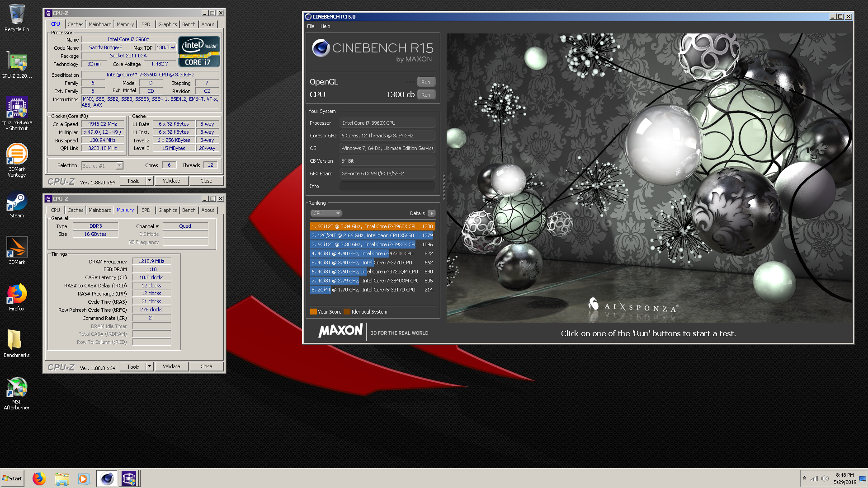Open Tools dropdown arrow in lower CPU-Z

tap(149, 366)
